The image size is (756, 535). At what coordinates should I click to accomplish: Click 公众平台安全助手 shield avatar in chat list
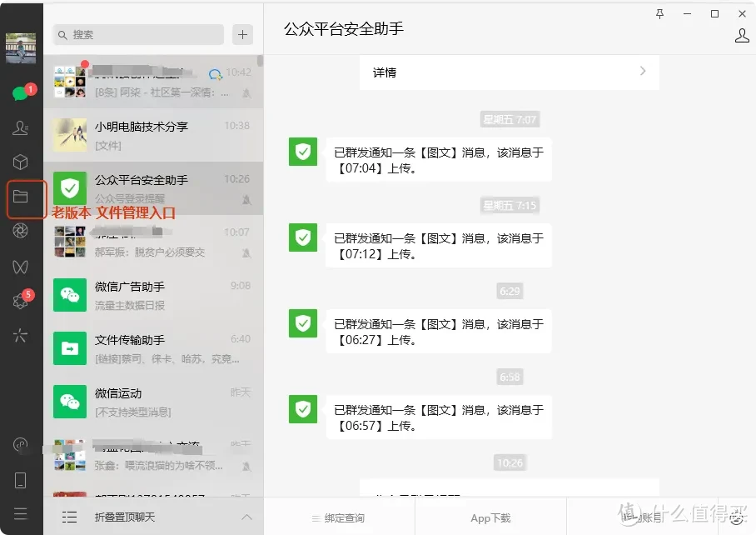70,188
